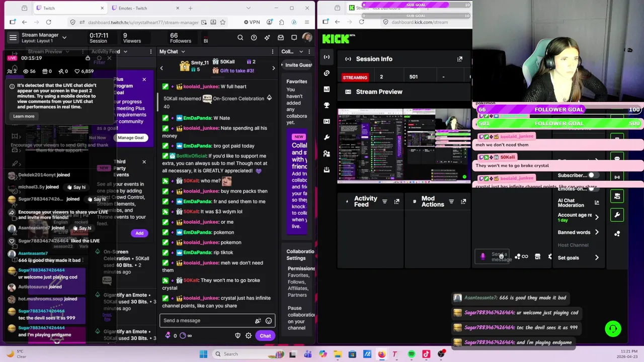Screen dimensions: 644x362
Task: Open the Twitch whispers speech-bubble icon
Action: [x=294, y=38]
